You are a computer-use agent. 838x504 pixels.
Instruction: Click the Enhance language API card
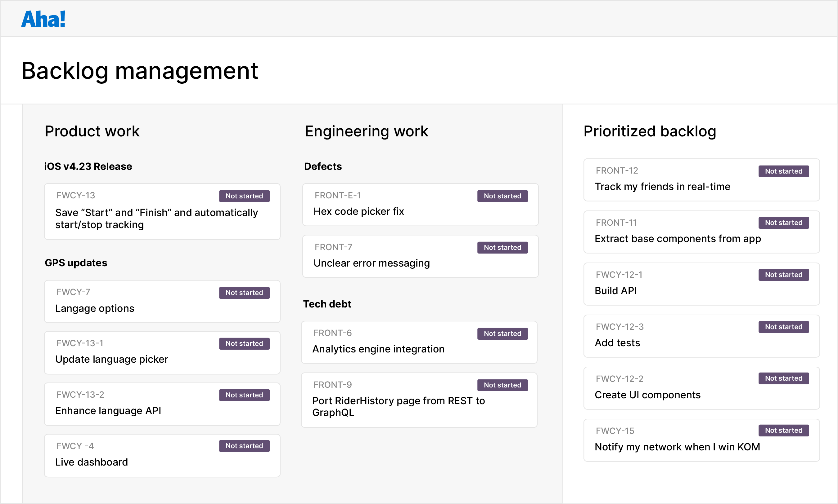click(162, 404)
